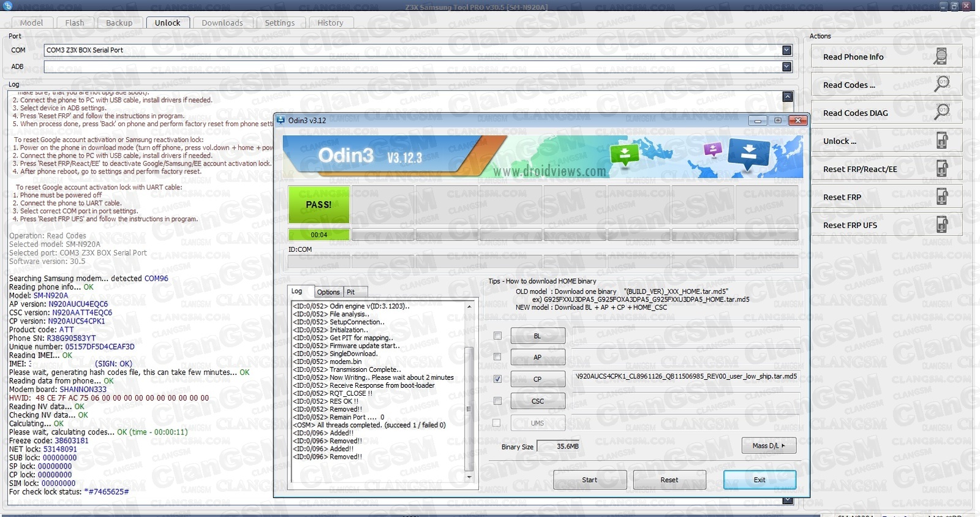Uncheck the CP file checkbox in Odin3
This screenshot has height=517, width=980.
(497, 379)
